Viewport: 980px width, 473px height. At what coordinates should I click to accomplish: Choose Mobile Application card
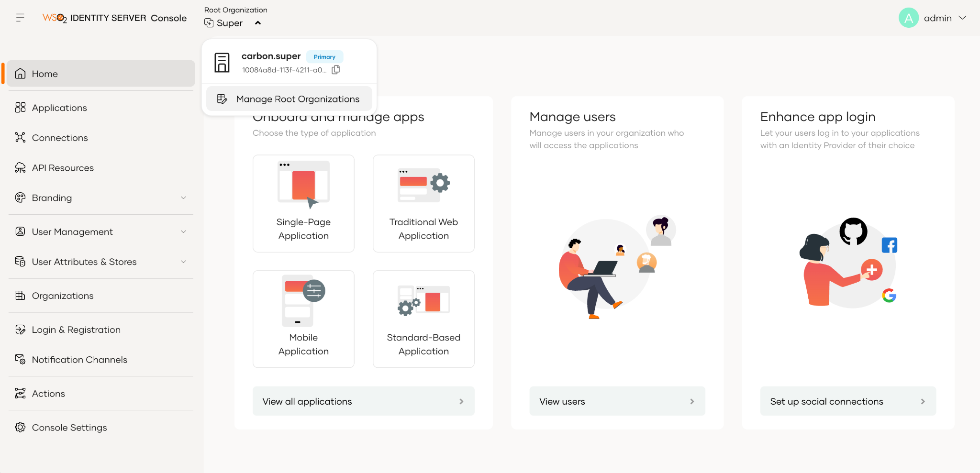coord(303,319)
